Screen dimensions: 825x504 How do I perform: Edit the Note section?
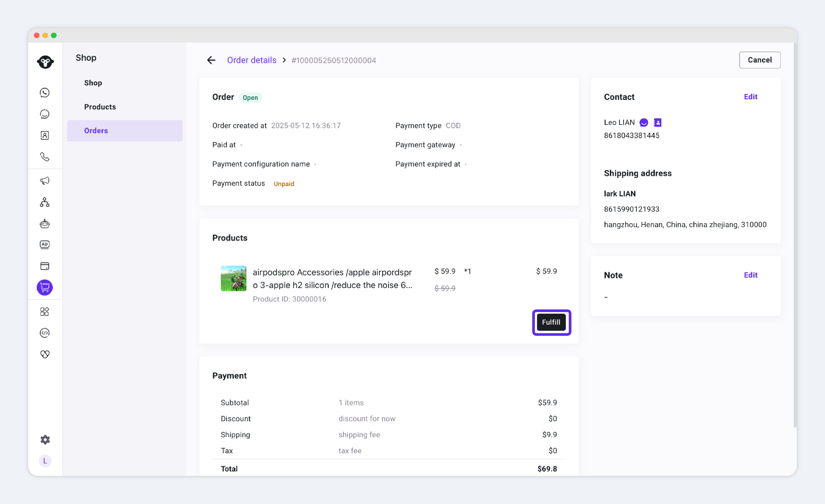click(x=750, y=275)
